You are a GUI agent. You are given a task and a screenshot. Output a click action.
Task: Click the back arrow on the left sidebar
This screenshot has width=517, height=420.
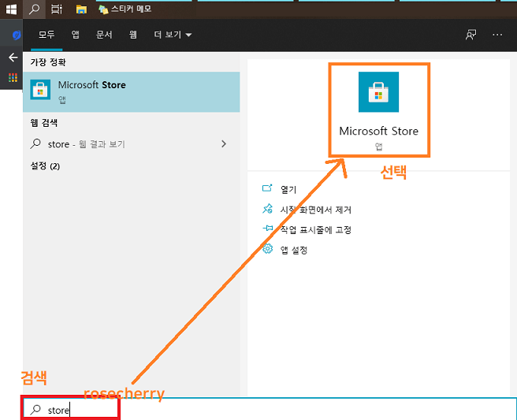click(13, 58)
